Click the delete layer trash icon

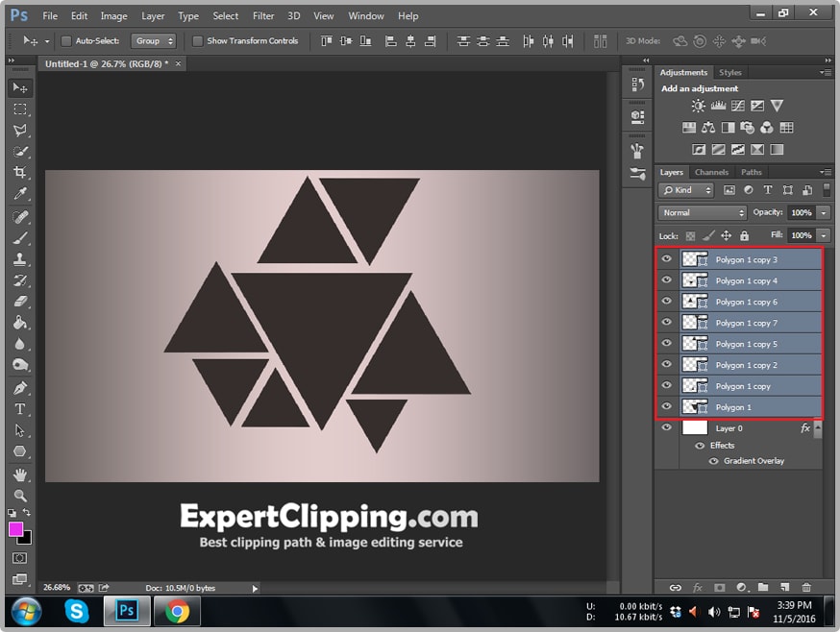pyautogui.click(x=806, y=587)
